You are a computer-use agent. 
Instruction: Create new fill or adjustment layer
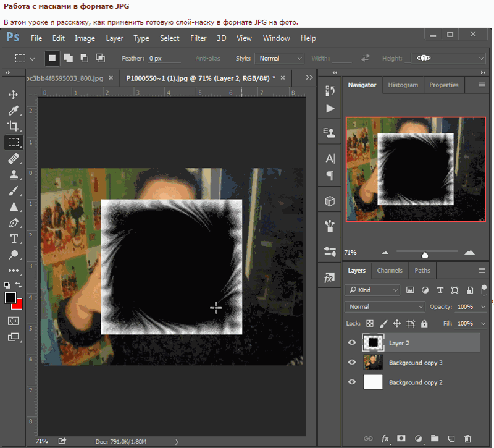point(419,439)
